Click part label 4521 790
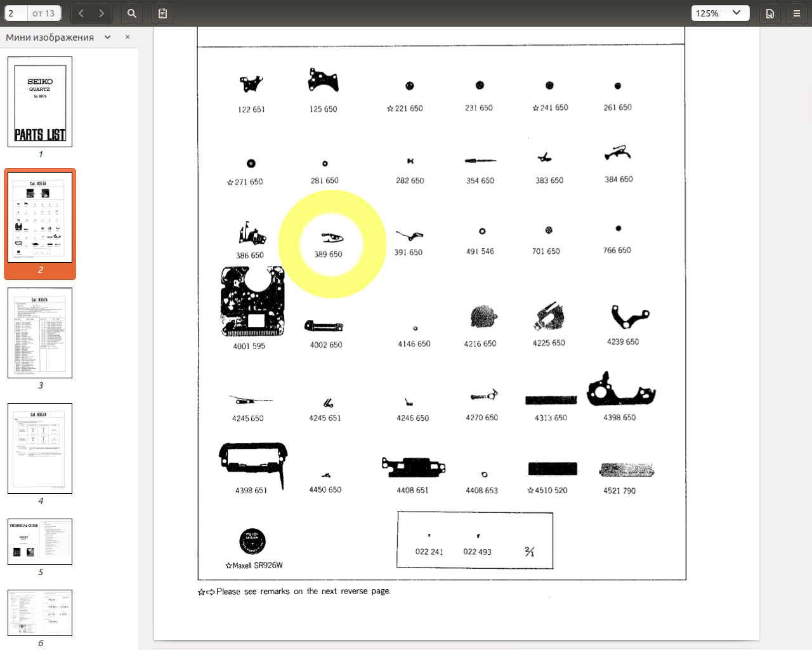This screenshot has height=650, width=812. (x=619, y=491)
